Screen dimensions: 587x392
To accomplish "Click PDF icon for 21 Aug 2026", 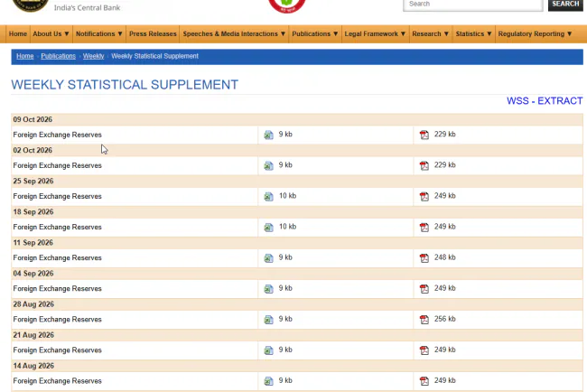I will pyautogui.click(x=424, y=350).
